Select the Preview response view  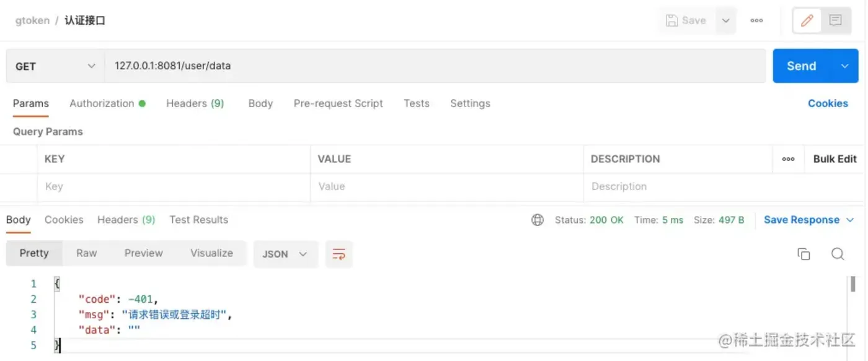coord(143,253)
